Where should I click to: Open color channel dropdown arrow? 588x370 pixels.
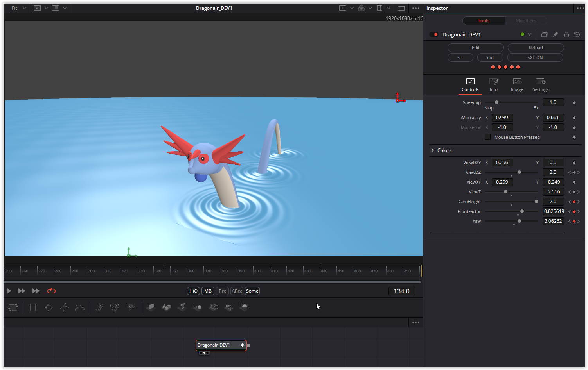[x=370, y=8]
